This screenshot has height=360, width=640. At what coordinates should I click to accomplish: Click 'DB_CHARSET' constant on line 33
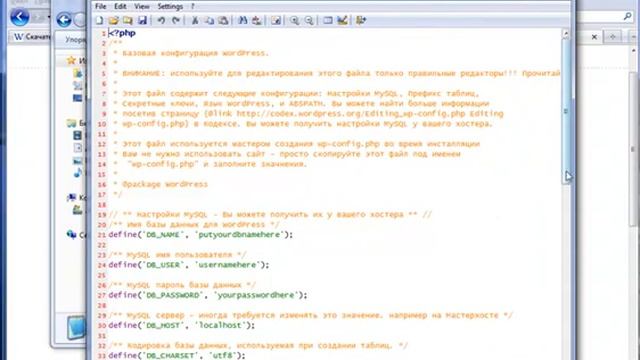pyautogui.click(x=170, y=356)
